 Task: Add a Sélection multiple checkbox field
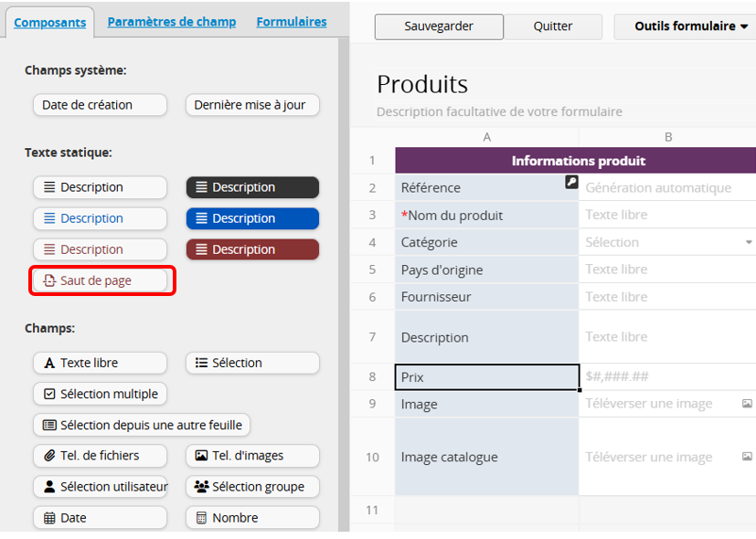click(x=101, y=394)
